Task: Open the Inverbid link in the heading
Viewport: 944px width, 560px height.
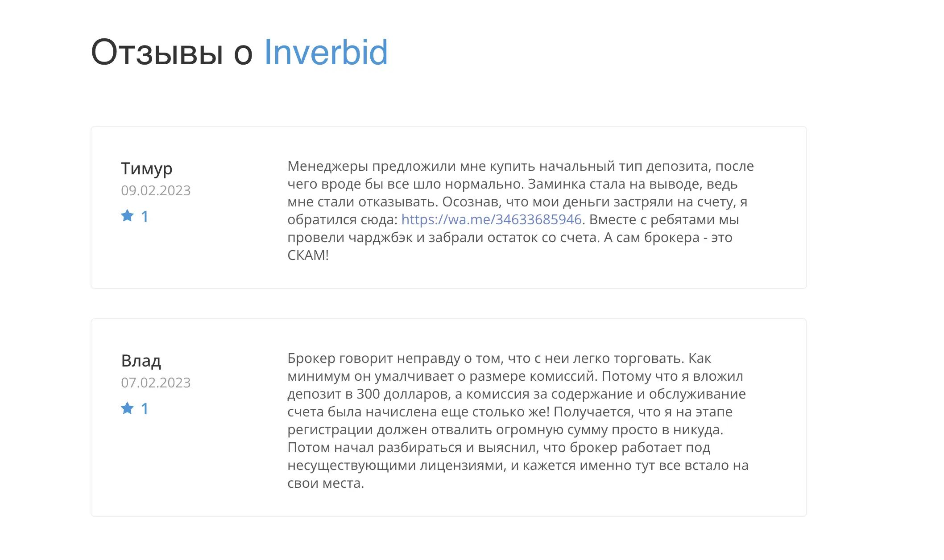Action: tap(326, 52)
